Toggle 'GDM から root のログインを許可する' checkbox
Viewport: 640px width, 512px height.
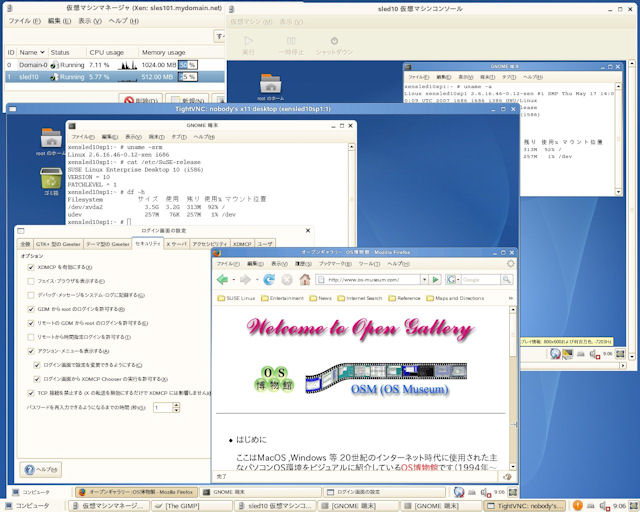[x=31, y=309]
